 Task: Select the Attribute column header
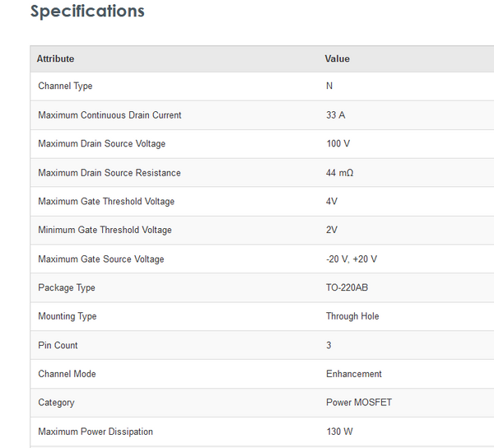click(x=55, y=58)
